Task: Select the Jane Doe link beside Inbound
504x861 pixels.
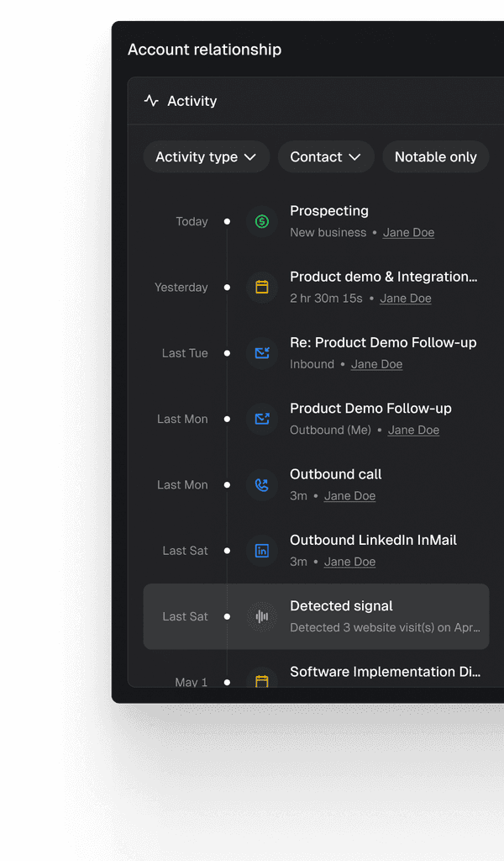Action: [377, 365]
